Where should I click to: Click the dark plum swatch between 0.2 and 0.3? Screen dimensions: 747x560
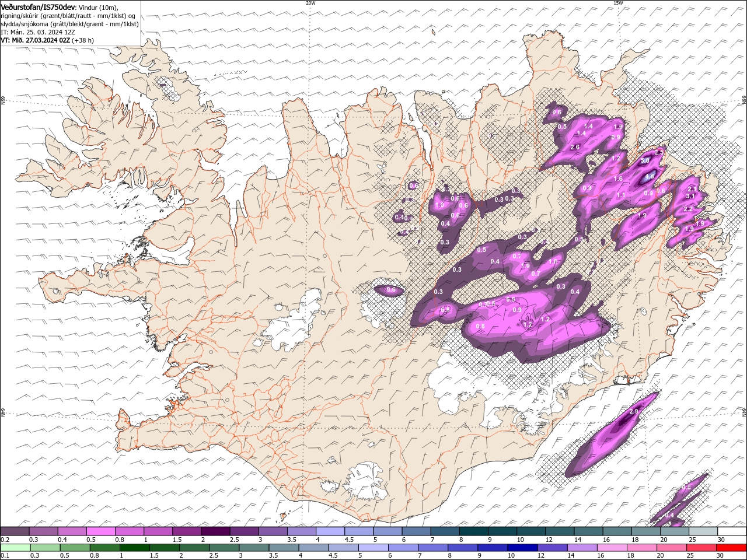click(x=15, y=531)
